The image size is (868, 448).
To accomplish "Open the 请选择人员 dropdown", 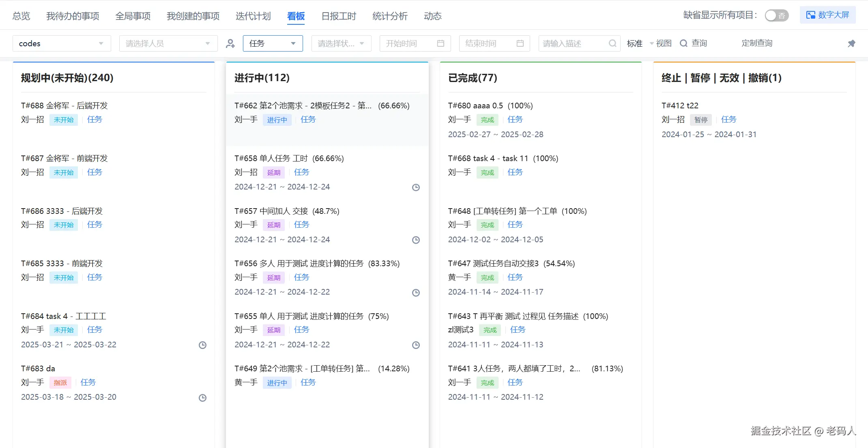I will coord(168,43).
